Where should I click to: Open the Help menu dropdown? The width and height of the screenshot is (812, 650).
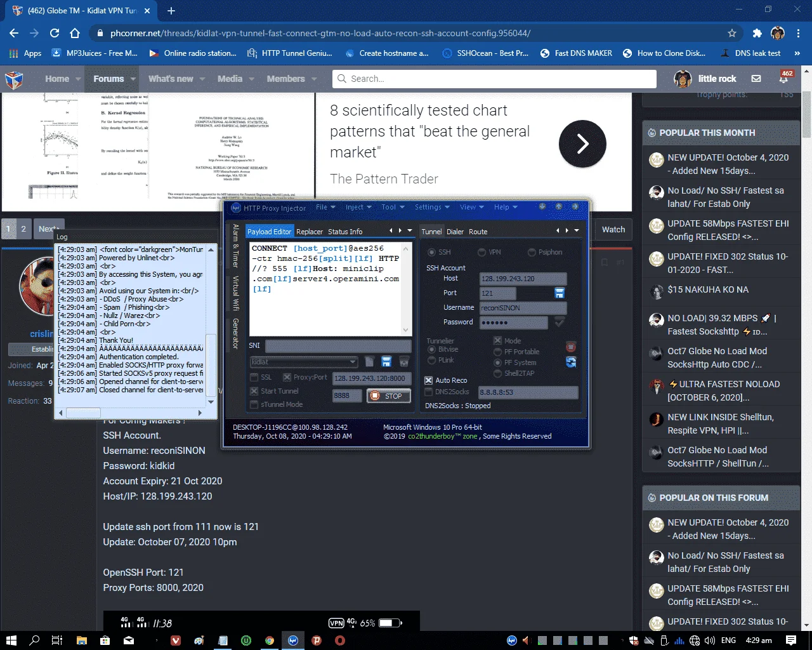(x=506, y=207)
